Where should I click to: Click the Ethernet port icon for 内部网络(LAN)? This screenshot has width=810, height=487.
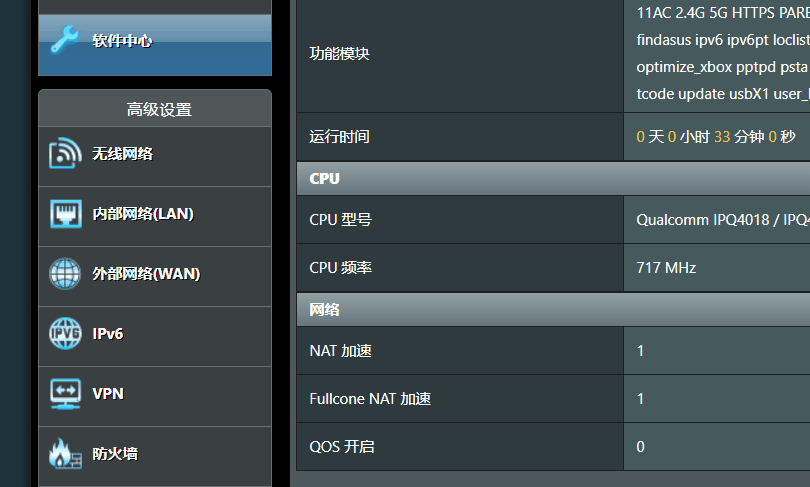[x=65, y=214]
